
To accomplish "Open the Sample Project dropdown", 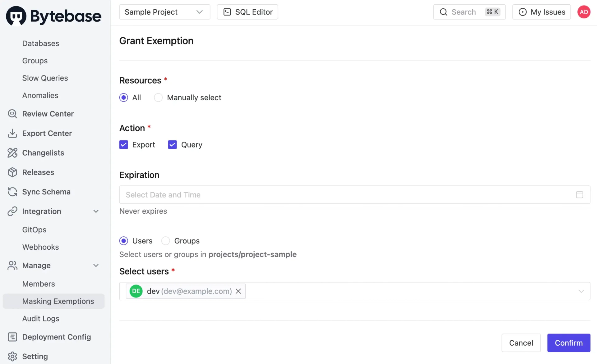I will 164,12.
